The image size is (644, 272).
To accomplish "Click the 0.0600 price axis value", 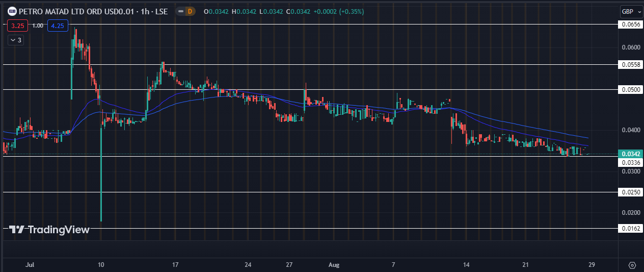I will 630,47.
